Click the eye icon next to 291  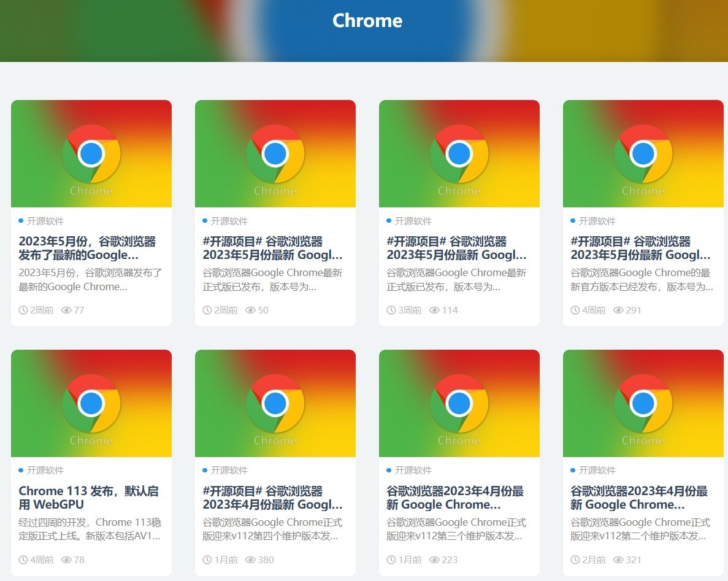click(618, 310)
